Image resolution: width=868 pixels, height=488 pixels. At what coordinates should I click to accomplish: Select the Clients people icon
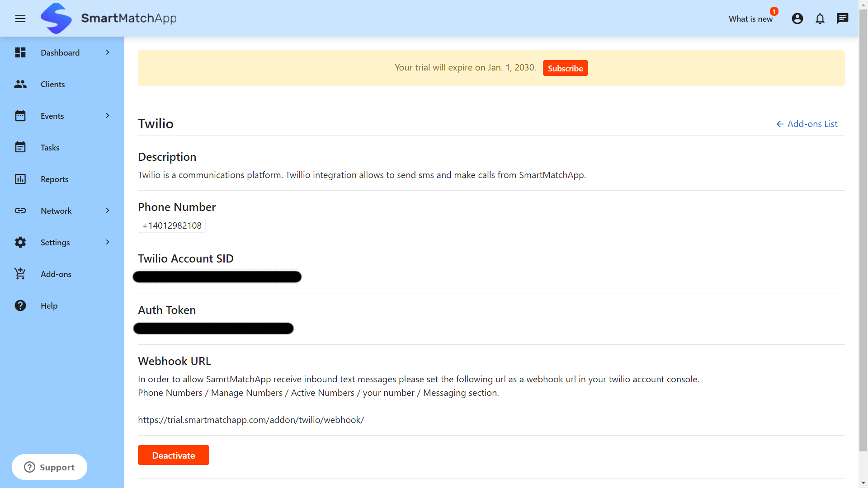[20, 84]
